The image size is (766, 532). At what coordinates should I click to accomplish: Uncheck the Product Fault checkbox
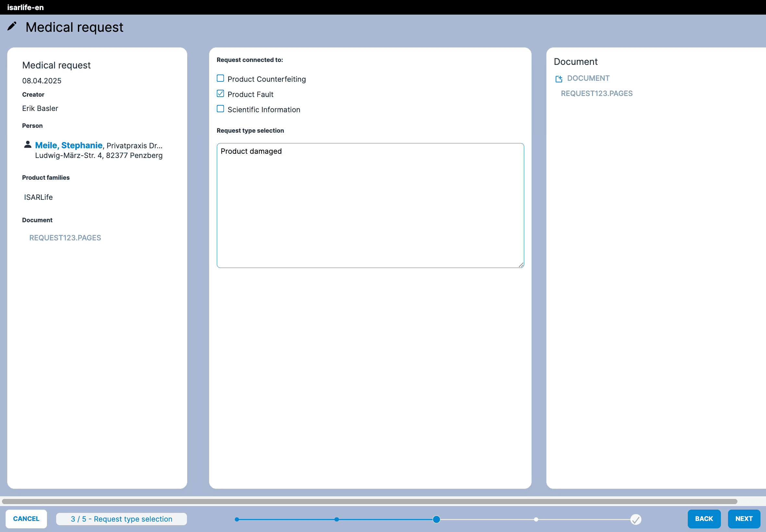point(220,94)
